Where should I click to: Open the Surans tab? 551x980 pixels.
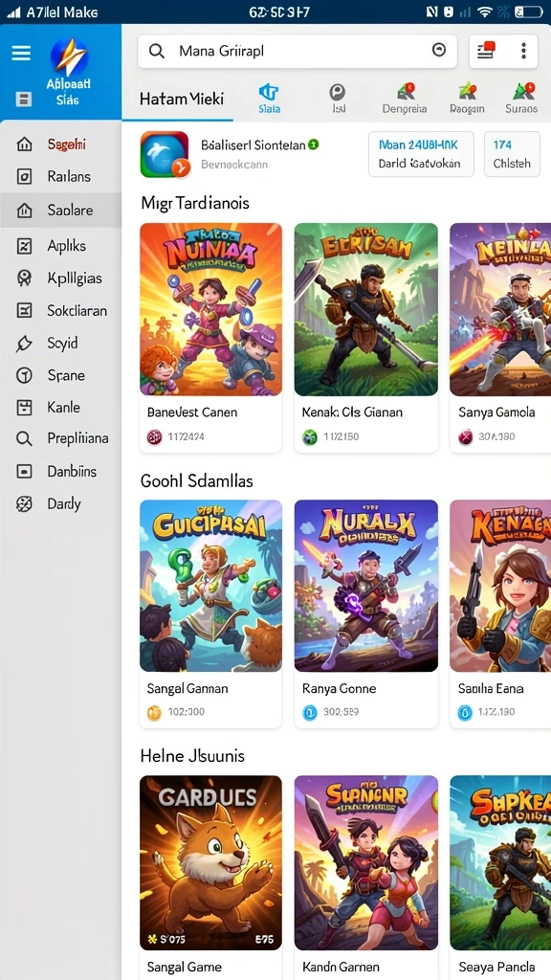click(521, 99)
